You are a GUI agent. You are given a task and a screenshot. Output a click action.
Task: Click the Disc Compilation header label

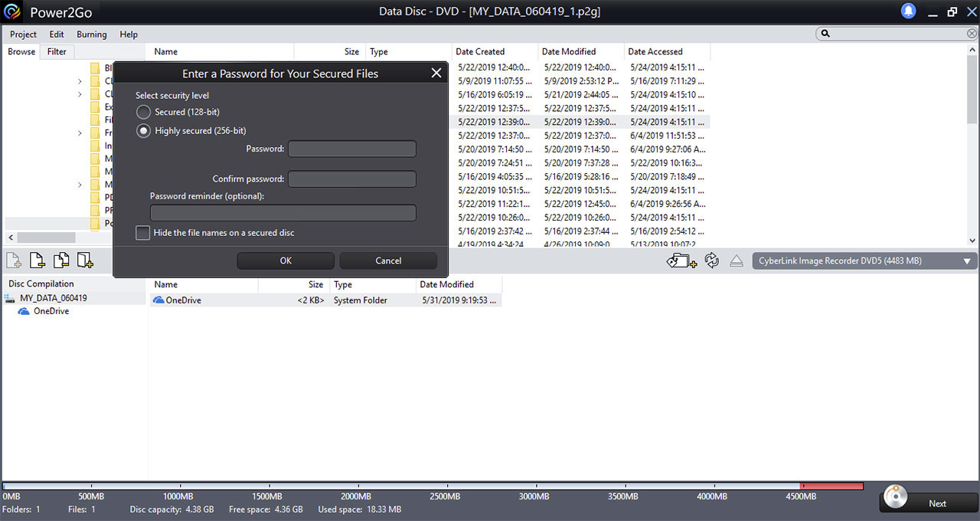click(41, 283)
